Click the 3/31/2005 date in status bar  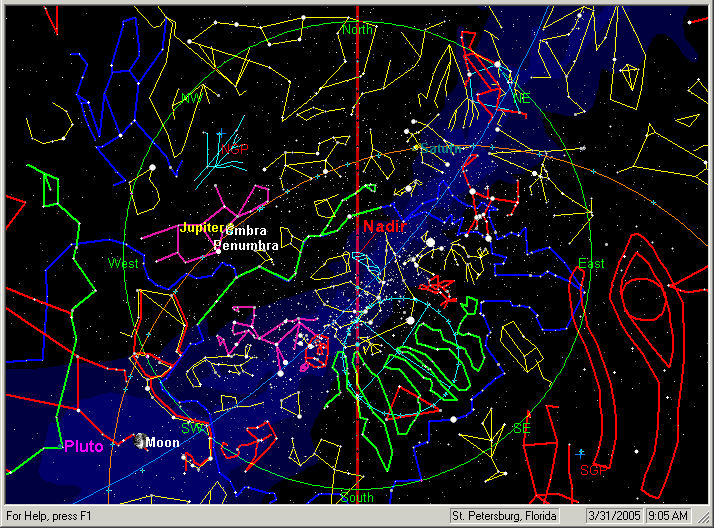612,515
